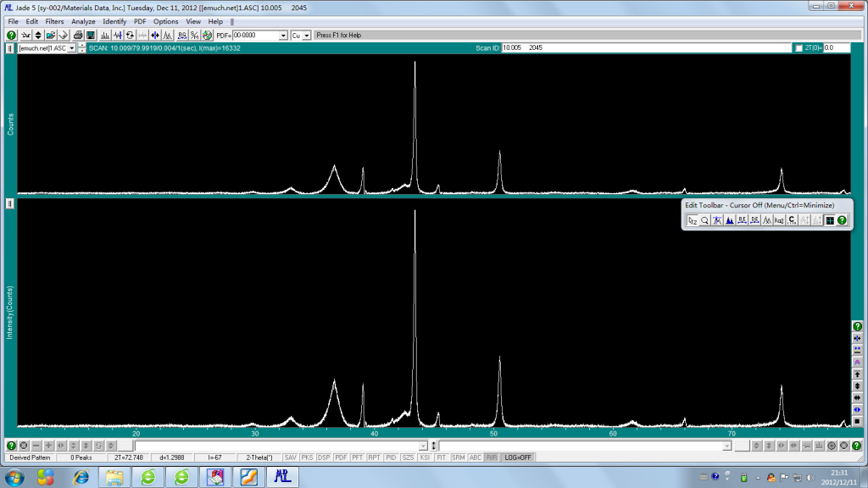This screenshot has width=868, height=488.
Task: Click the green Help icon in main toolbar
Action: (x=11, y=35)
